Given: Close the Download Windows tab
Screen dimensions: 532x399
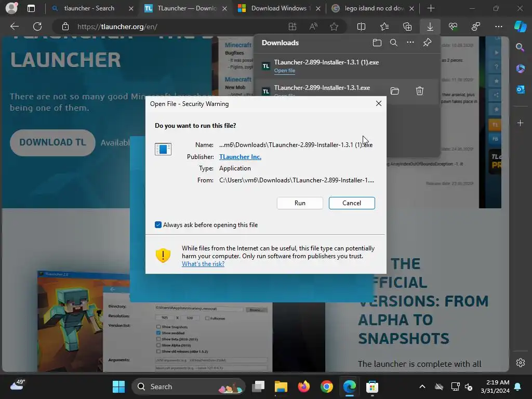Looking at the screenshot, I should (318, 8).
